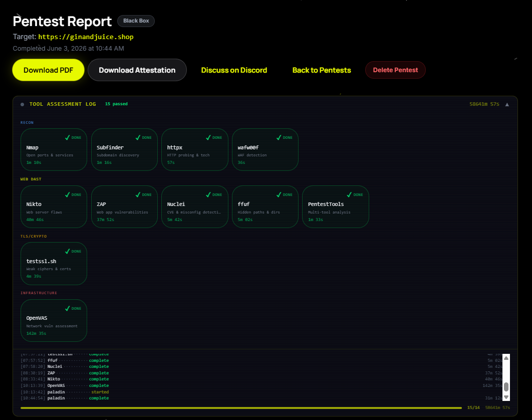
Task: Click the Black Box badge
Action: coord(136,21)
